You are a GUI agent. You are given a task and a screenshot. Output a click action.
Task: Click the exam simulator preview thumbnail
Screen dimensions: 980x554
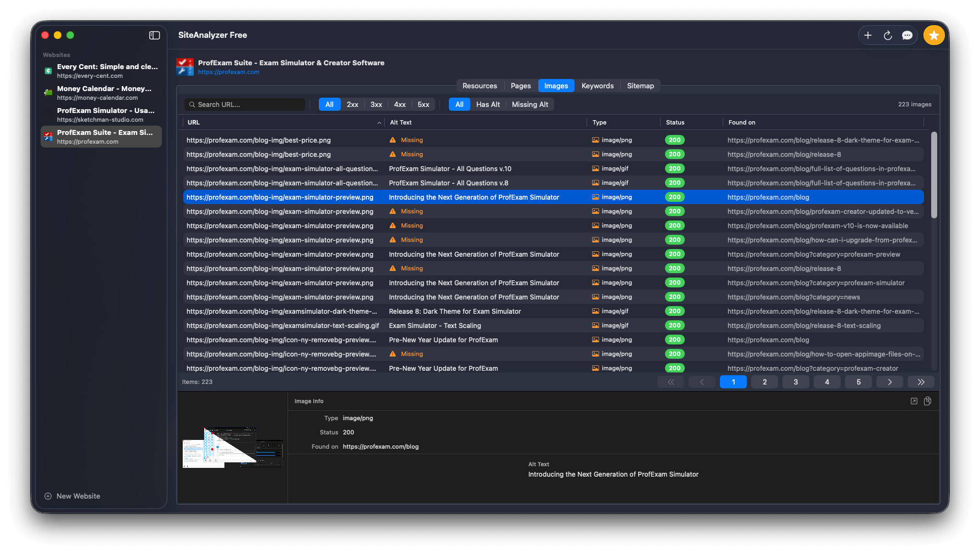(232, 447)
